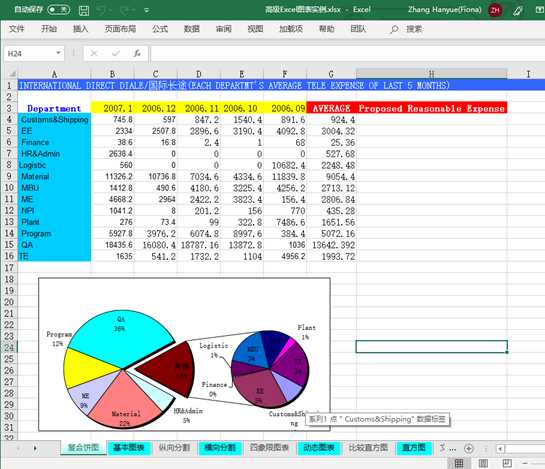Open the 公式 ribbon tab

[160, 29]
